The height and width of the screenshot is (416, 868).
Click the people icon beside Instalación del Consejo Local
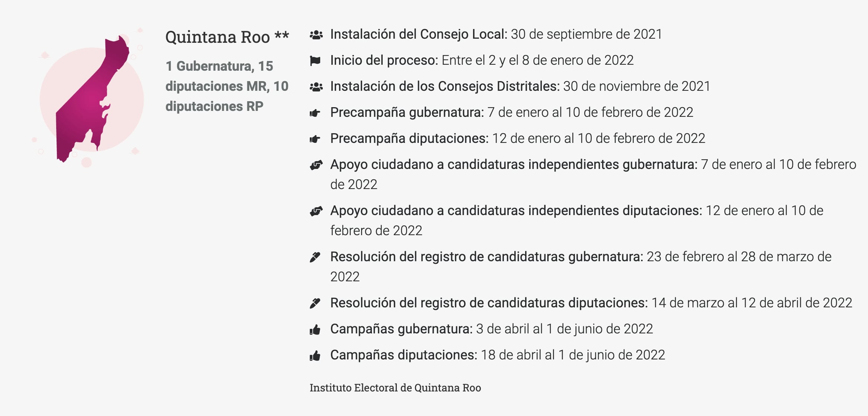[x=316, y=35]
